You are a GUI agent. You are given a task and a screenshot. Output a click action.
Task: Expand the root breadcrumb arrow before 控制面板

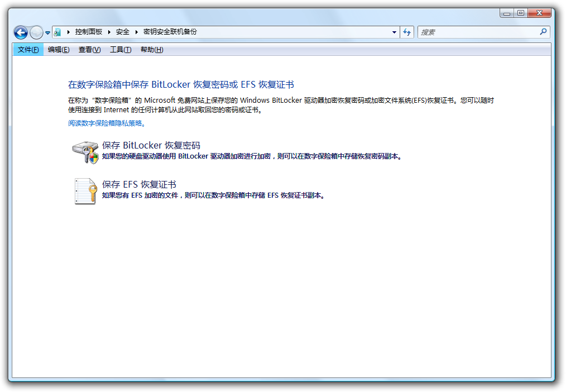click(x=68, y=32)
